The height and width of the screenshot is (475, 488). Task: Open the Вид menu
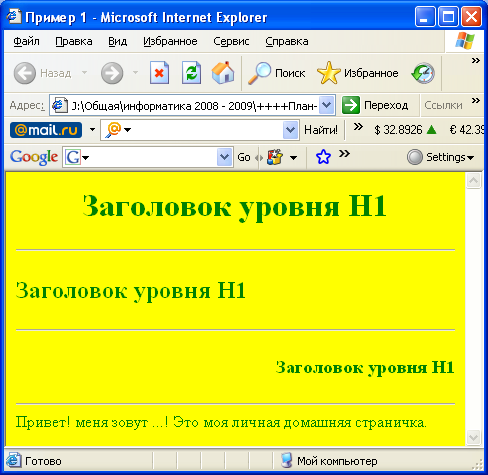[118, 41]
